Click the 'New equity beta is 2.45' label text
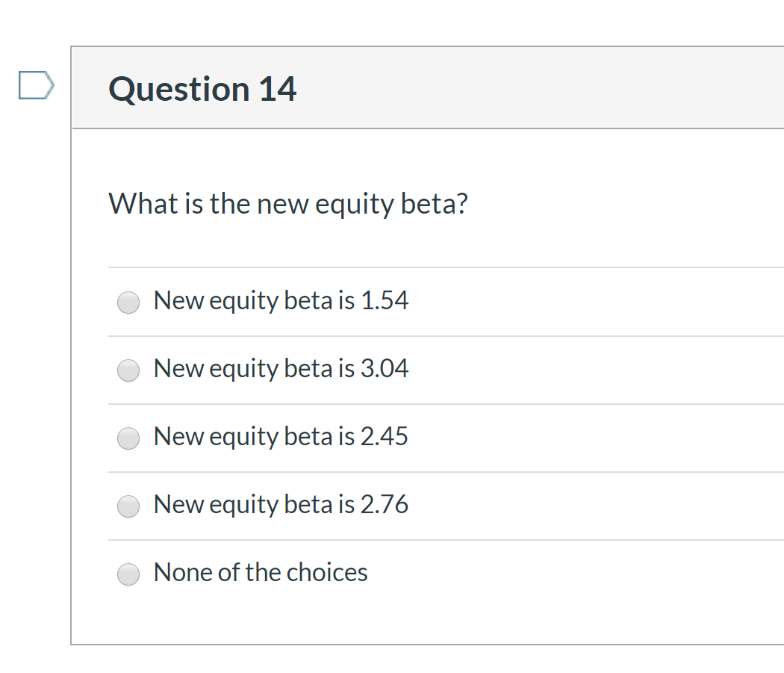This screenshot has width=784, height=673. [x=281, y=436]
